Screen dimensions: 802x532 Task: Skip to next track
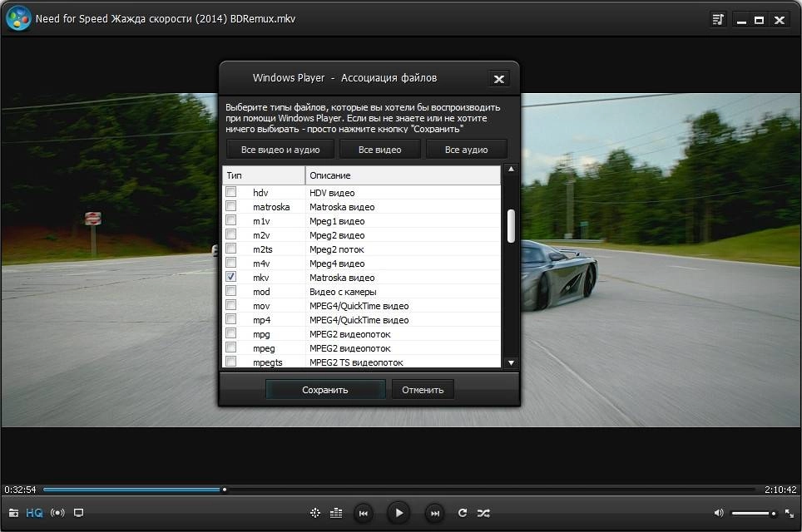(435, 513)
